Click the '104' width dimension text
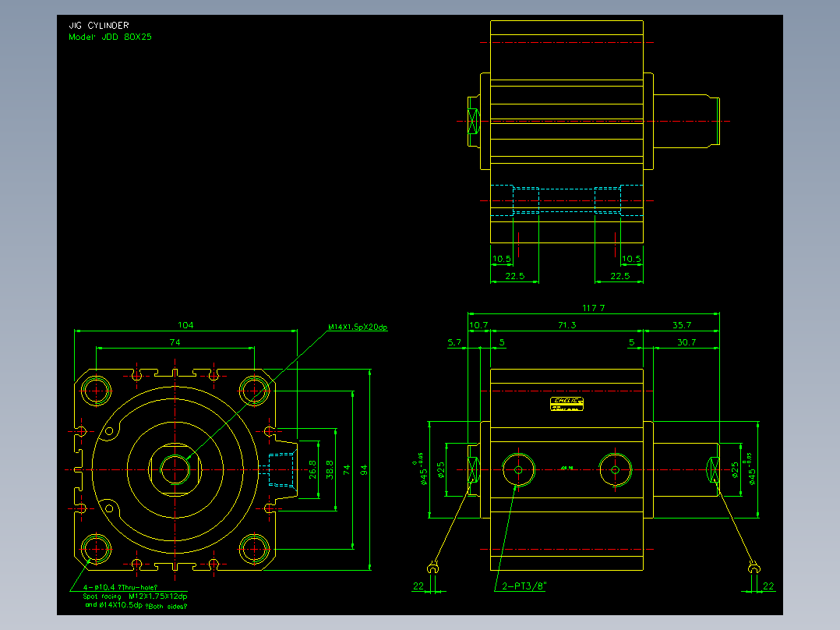Viewport: 840px width, 630px height. click(185, 325)
